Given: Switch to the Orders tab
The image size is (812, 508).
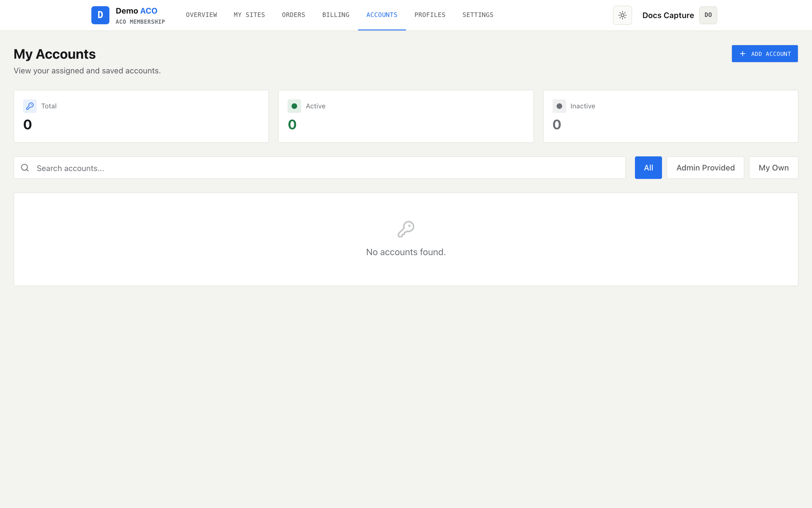Looking at the screenshot, I should tap(294, 15).
